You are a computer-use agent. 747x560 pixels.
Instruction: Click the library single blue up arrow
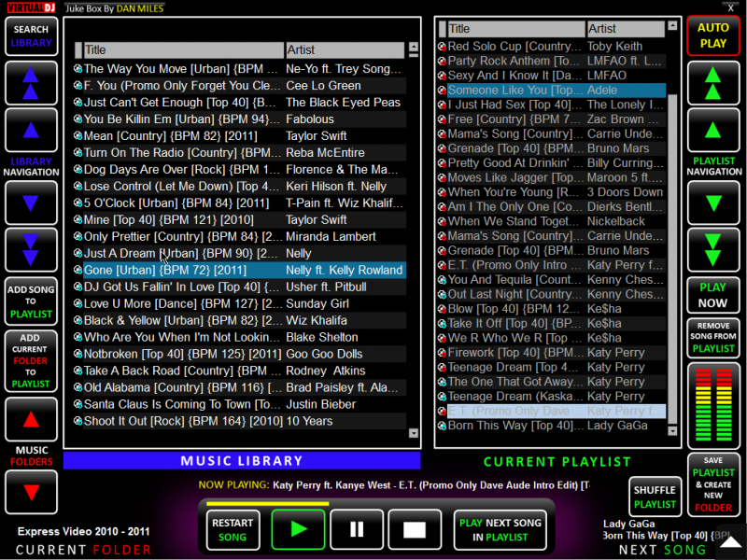tap(31, 130)
